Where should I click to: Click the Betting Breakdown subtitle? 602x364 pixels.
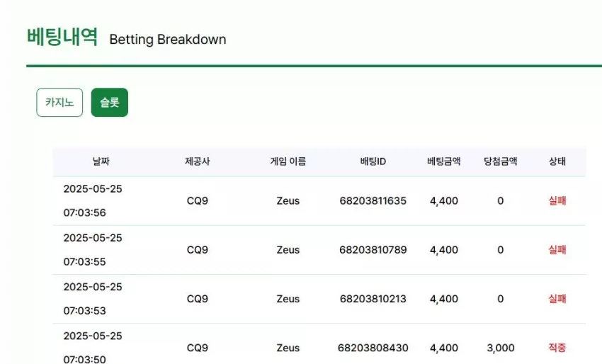(x=168, y=40)
